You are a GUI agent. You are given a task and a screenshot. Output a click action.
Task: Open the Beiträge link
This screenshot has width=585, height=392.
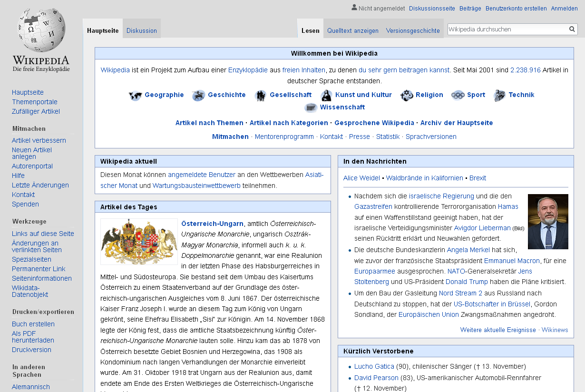(x=470, y=8)
